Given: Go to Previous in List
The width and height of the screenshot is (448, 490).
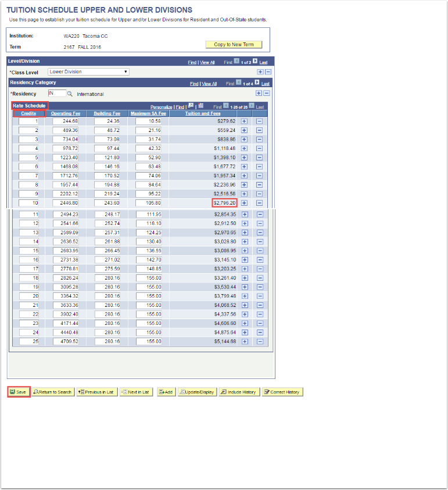Looking at the screenshot, I should point(97,392).
